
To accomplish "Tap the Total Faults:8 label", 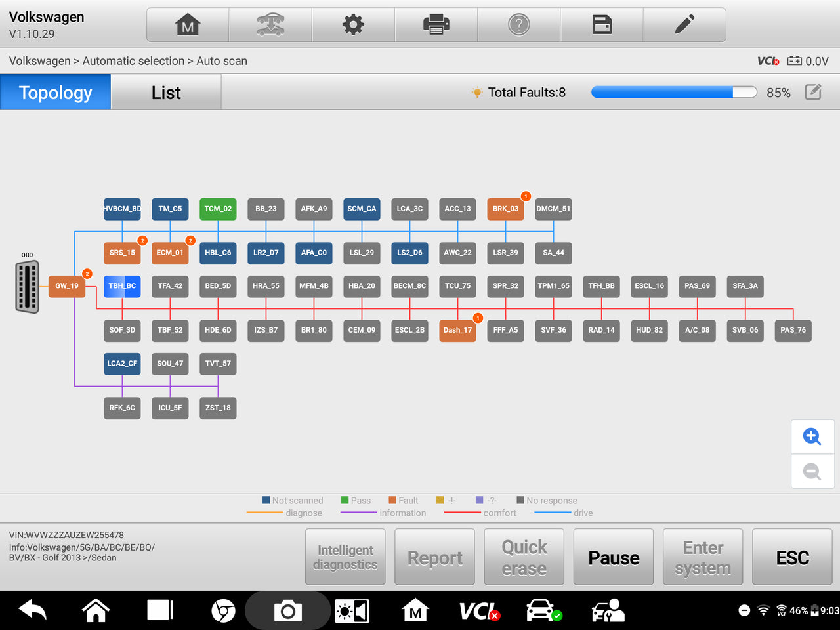I will coord(526,93).
